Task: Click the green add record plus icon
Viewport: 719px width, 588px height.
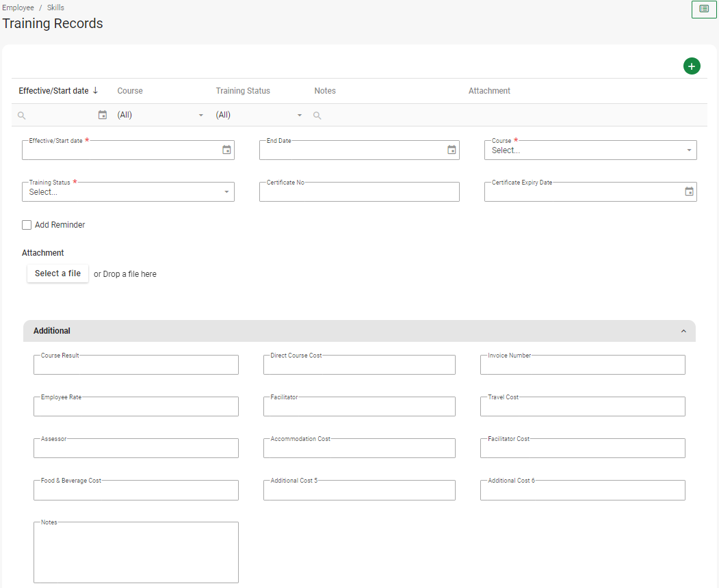Action: 692,66
